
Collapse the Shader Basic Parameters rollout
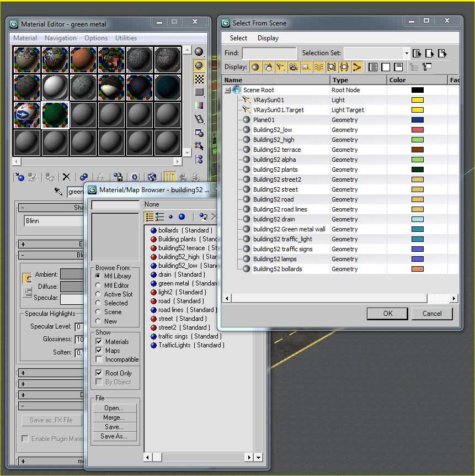51,207
